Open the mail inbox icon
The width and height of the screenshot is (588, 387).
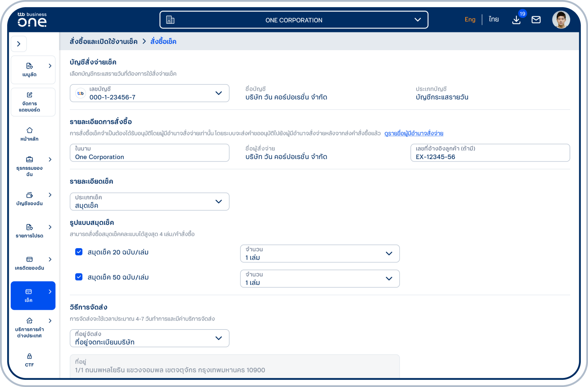pyautogui.click(x=536, y=20)
